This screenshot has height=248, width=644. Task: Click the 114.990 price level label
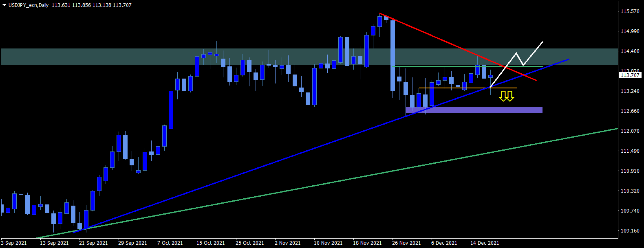pyautogui.click(x=630, y=31)
